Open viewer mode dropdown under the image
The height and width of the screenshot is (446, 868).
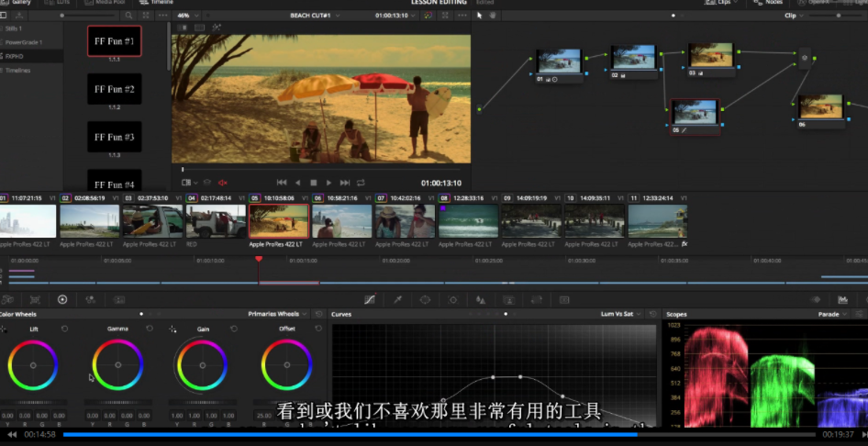click(190, 183)
